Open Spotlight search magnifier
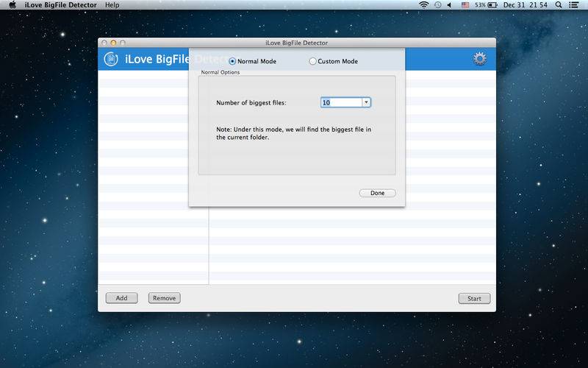The image size is (588, 368). (x=559, y=5)
